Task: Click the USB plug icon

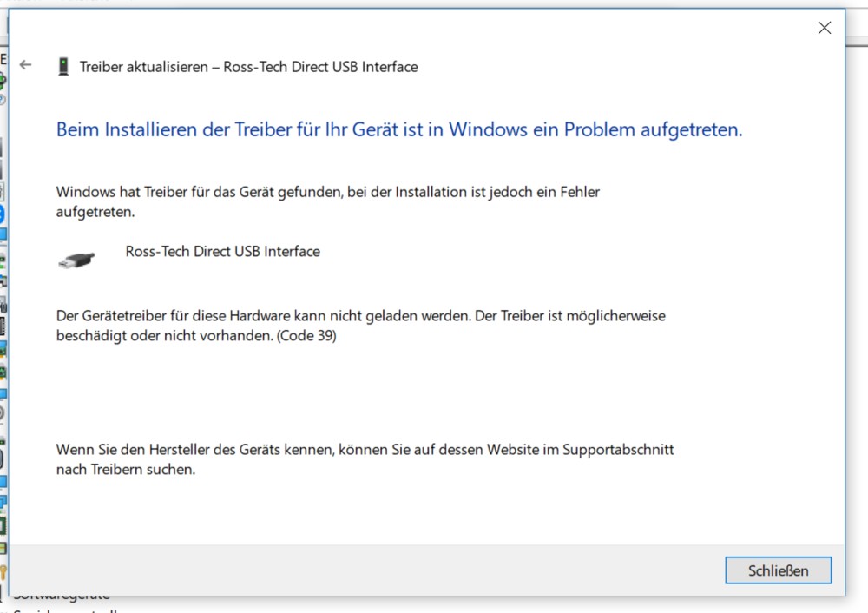Action: pos(76,260)
